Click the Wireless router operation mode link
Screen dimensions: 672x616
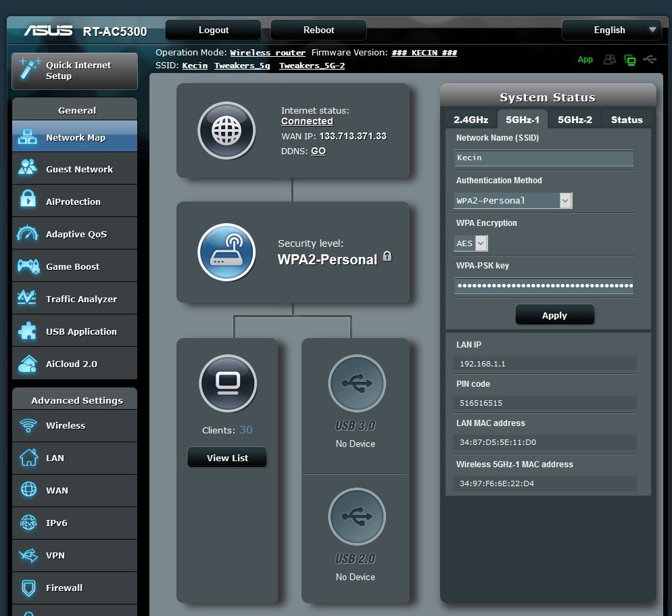pos(268,53)
